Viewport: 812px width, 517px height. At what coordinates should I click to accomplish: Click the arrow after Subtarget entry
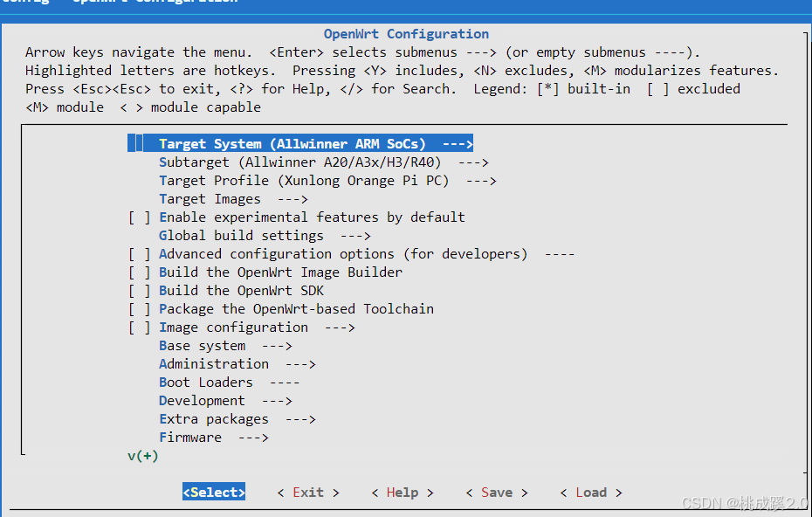[473, 162]
